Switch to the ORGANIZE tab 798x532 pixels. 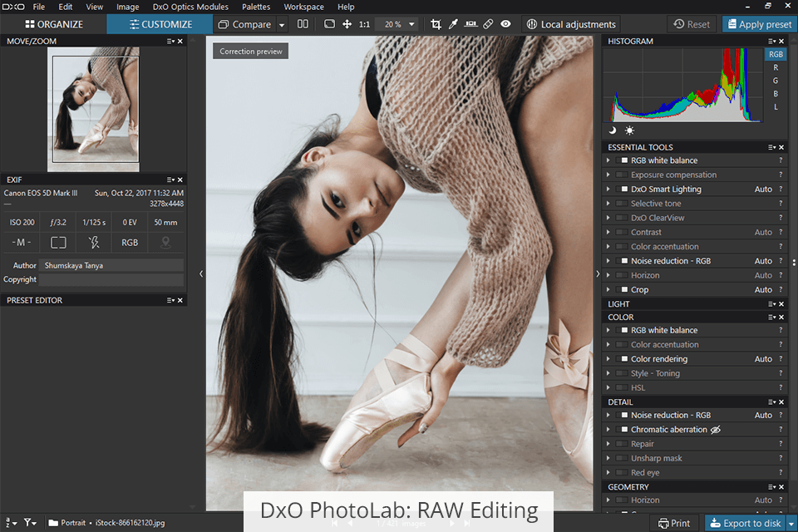[x=54, y=24]
